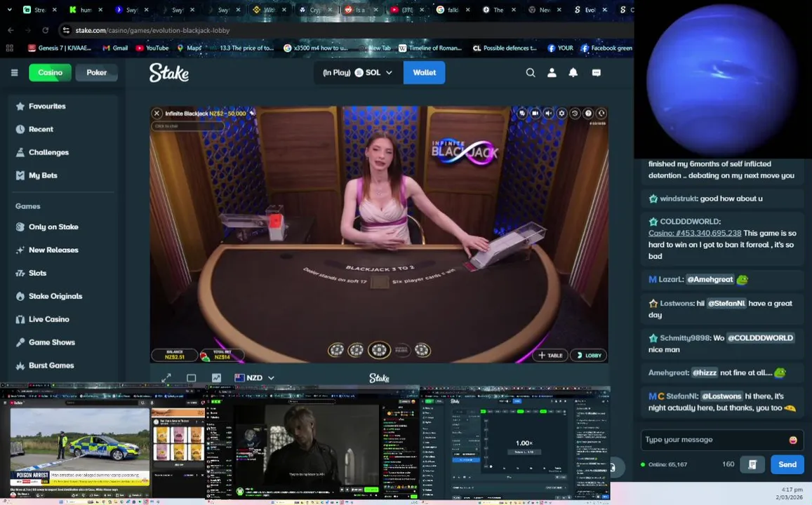The height and width of the screenshot is (505, 812).
Task: Open the Genesis 7 | KJVAAE bookmark
Action: click(x=60, y=48)
